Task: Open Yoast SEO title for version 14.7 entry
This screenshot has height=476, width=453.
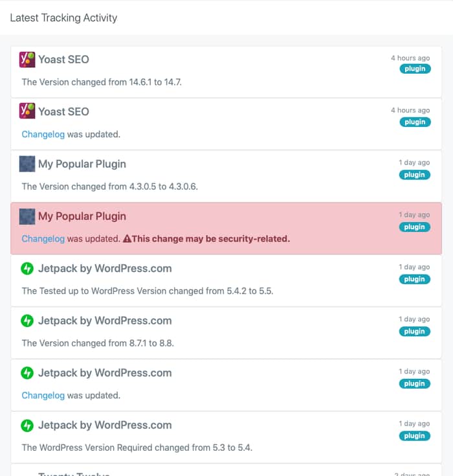Action: 63,60
